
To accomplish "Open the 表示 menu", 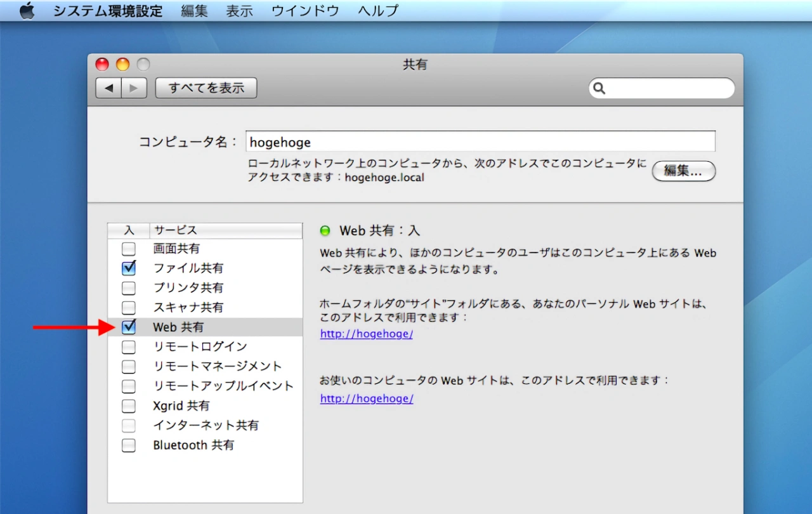I will point(239,10).
